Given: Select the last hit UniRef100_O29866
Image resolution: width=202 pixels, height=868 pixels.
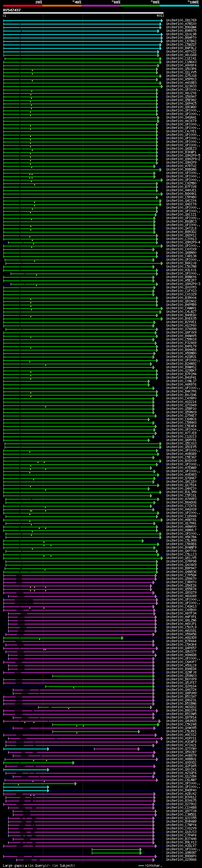Looking at the screenshot, I should (181, 860).
